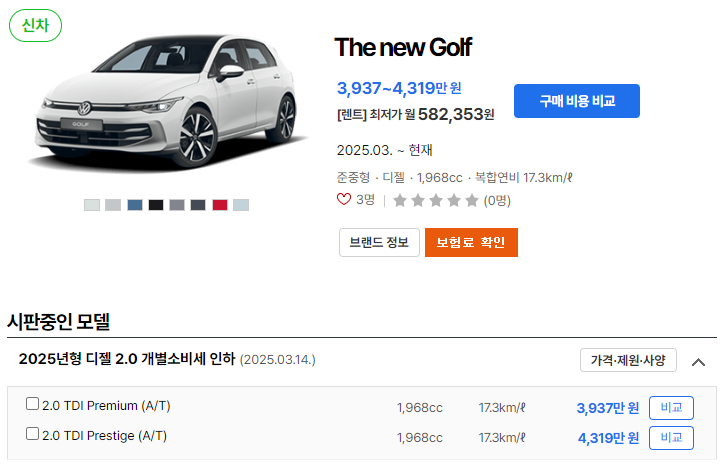This screenshot has height=469, width=723.
Task: Click the 3,937~4,319만 원 price range
Action: 399,88
